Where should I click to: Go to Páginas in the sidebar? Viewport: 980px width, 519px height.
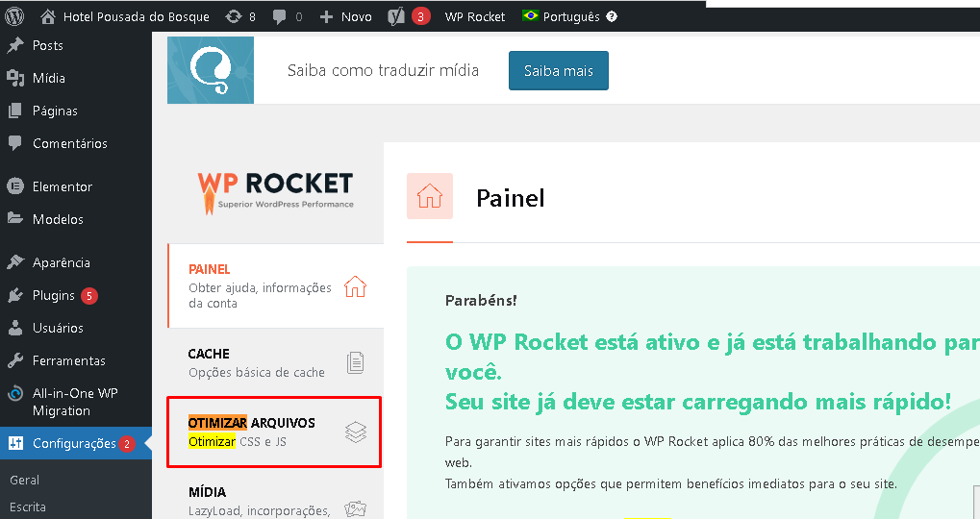[x=55, y=111]
